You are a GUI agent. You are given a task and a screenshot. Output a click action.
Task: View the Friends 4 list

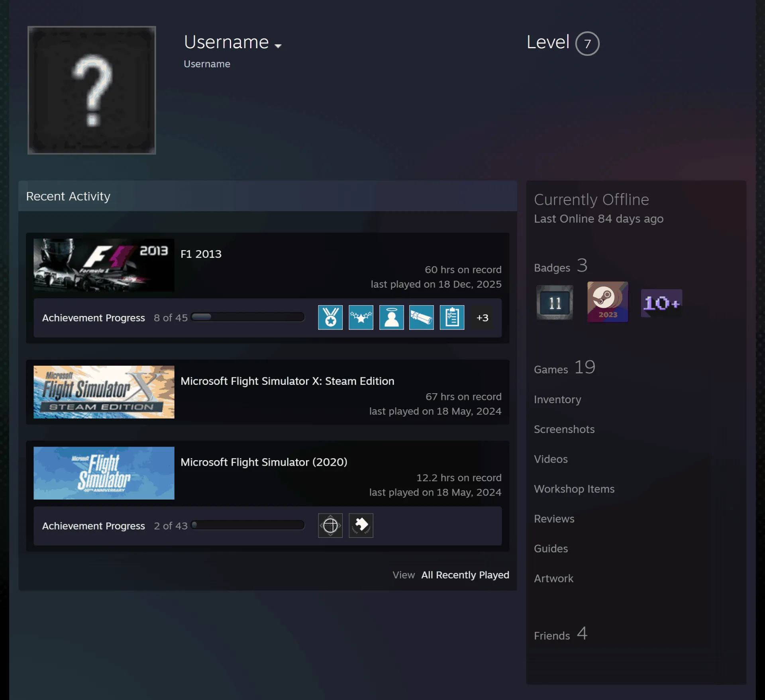[x=561, y=634]
